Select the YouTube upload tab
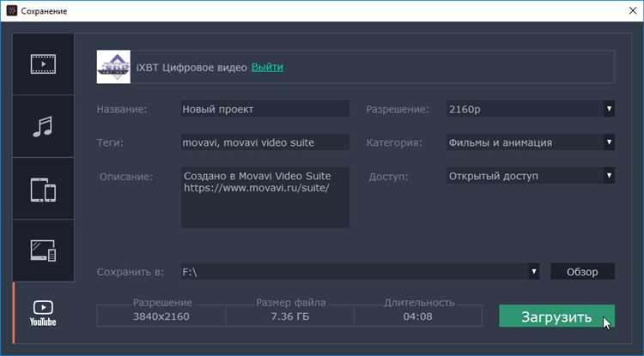The image size is (644, 356). (x=43, y=313)
